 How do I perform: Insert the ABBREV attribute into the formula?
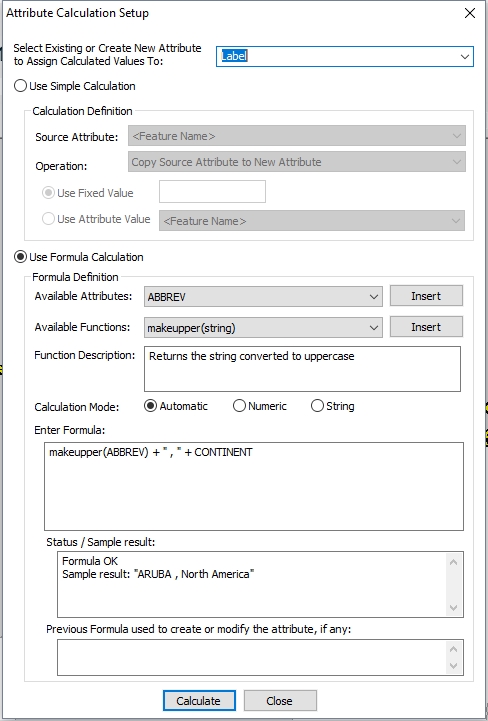pos(426,296)
